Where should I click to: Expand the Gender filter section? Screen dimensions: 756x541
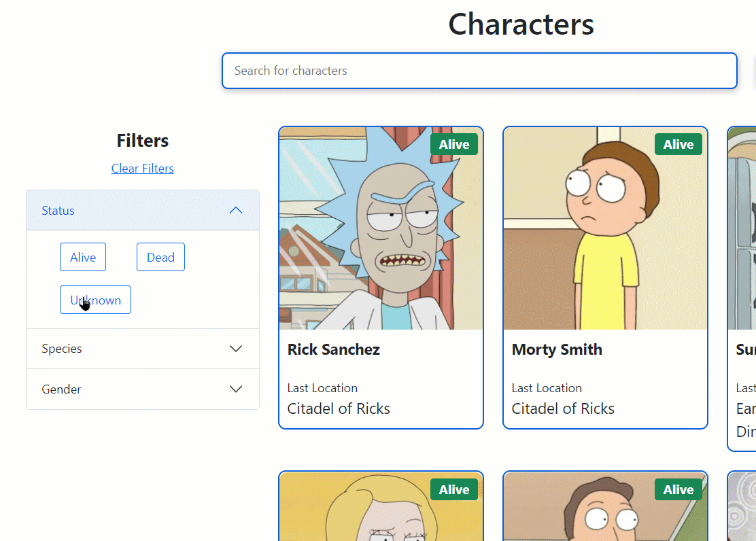click(x=143, y=389)
